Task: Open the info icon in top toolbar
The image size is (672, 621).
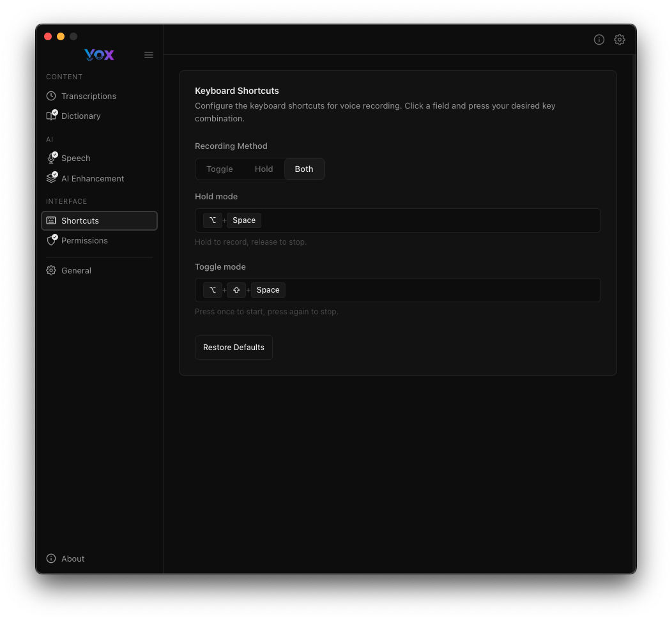Action: point(599,40)
